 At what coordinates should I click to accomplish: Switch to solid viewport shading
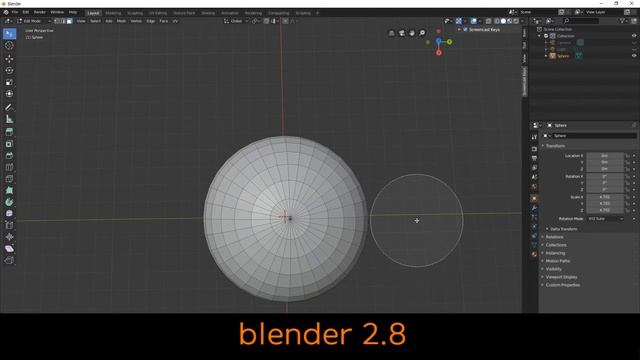coord(503,21)
